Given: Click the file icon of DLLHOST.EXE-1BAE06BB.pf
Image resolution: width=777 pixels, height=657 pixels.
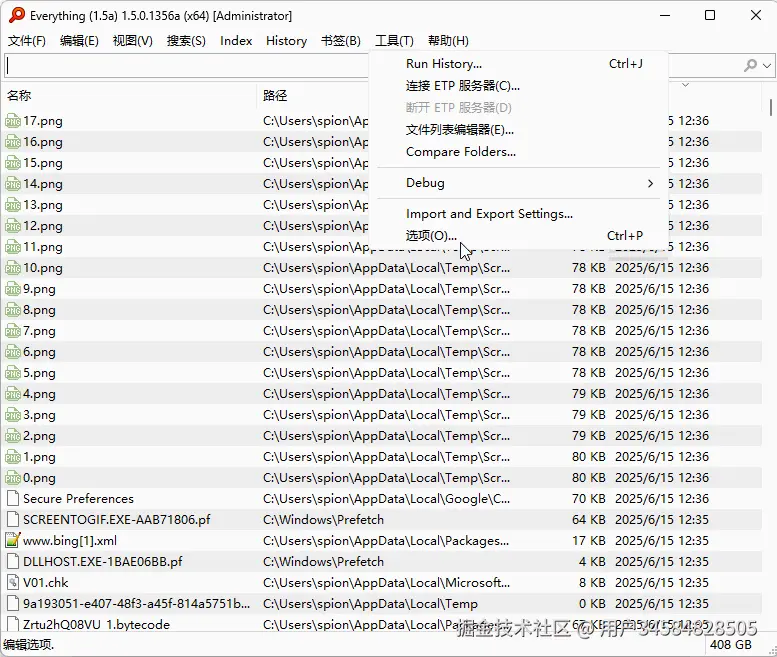Looking at the screenshot, I should click(x=12, y=562).
